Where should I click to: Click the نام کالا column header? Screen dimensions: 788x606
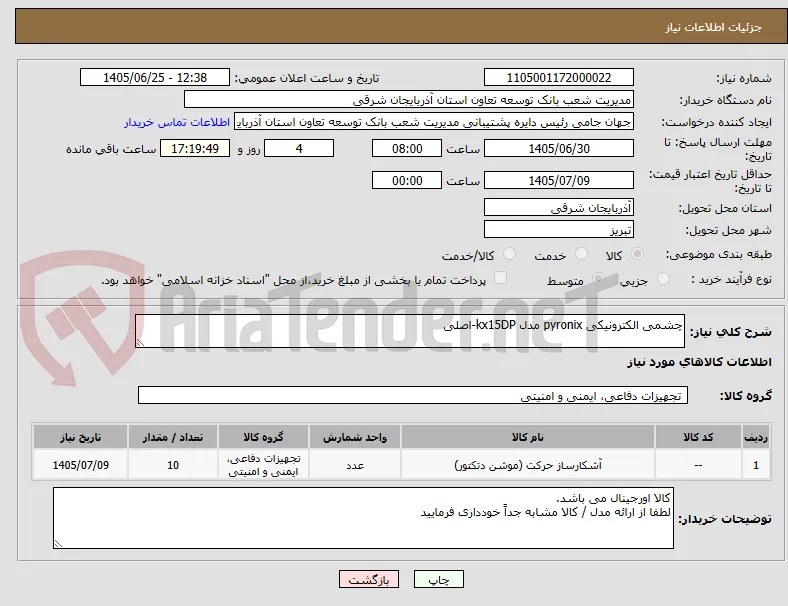(528, 437)
